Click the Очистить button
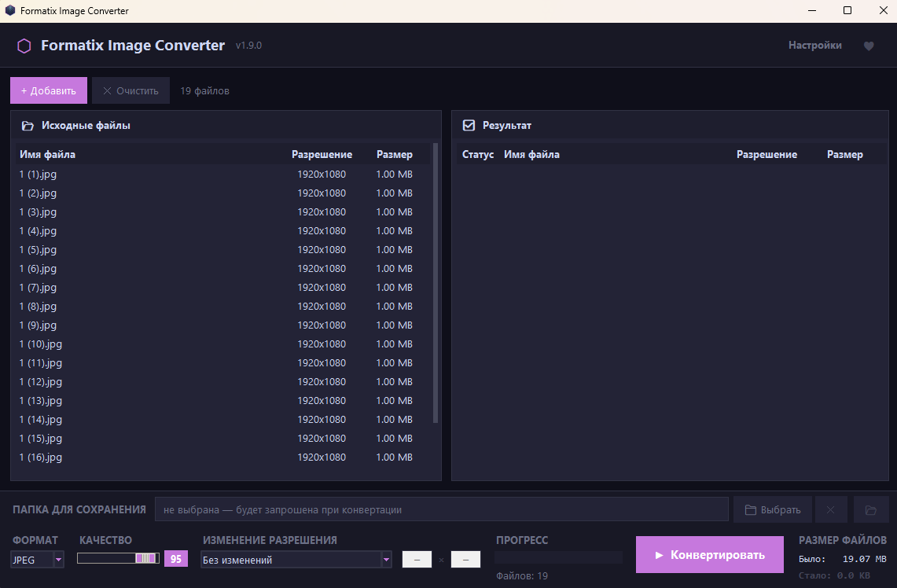 point(131,90)
